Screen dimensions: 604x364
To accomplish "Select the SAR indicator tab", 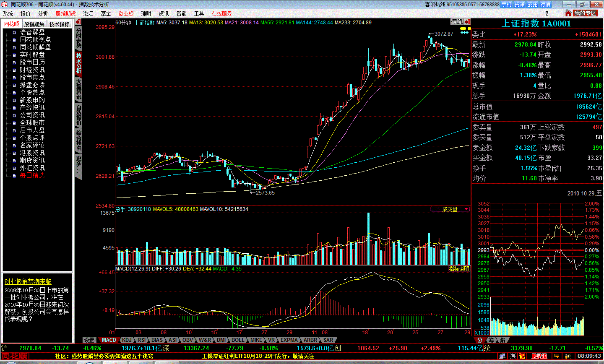I will tap(328, 340).
